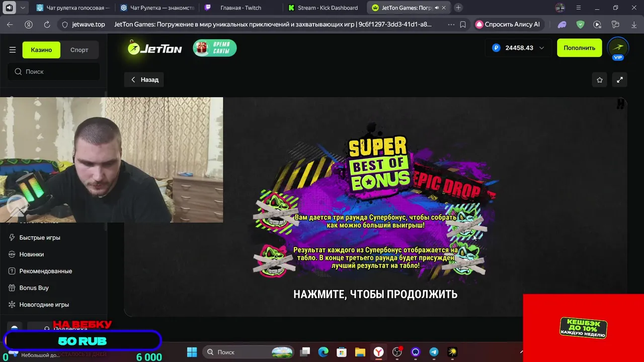Go back with the Назад button
This screenshot has height=362, width=644.
tap(144, 79)
